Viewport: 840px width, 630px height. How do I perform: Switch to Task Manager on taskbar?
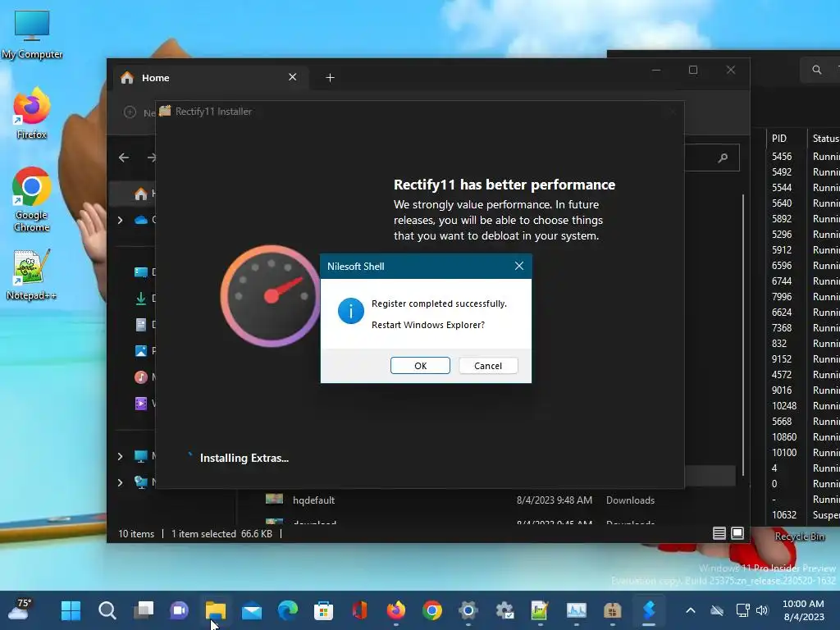click(577, 610)
